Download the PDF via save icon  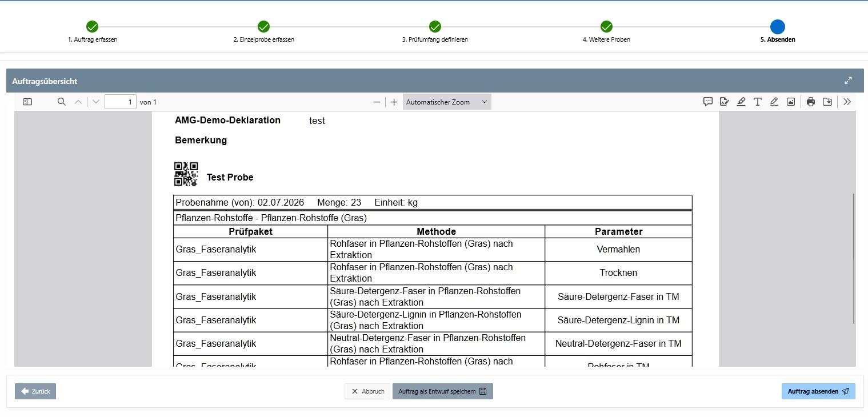(827, 102)
